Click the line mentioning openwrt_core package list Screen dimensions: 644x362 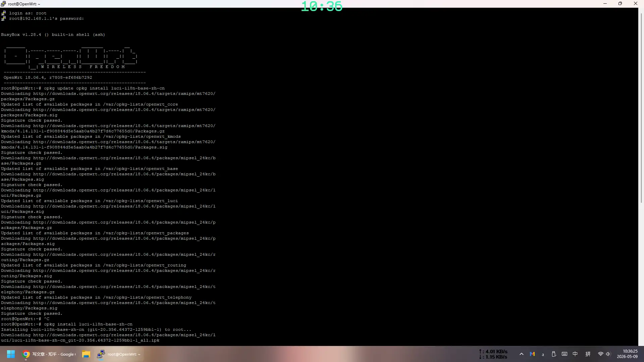[90, 104]
